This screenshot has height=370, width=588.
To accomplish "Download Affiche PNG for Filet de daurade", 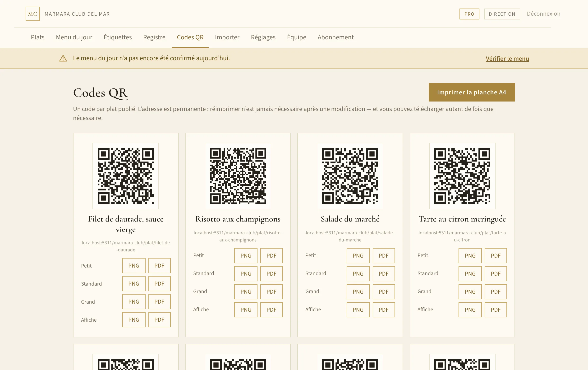I will [x=134, y=320].
